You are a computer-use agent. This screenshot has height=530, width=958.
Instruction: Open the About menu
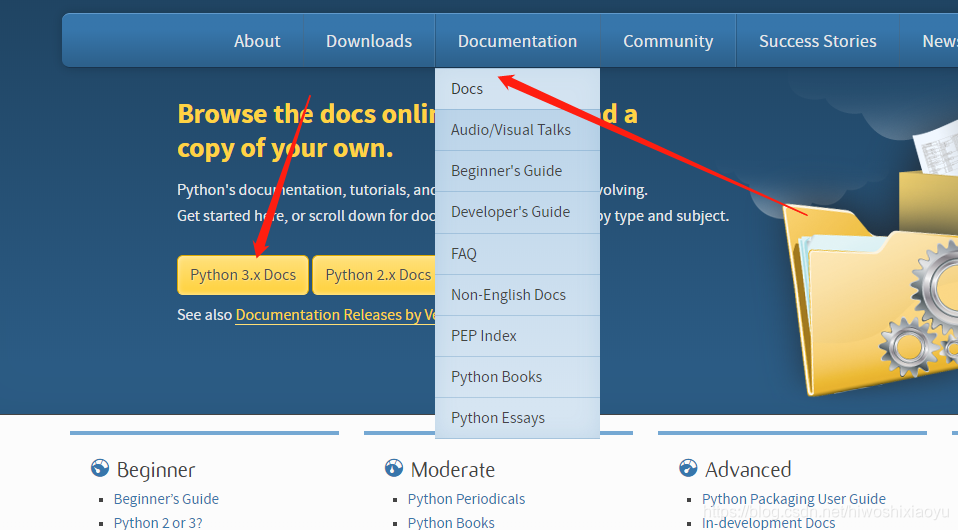point(257,41)
